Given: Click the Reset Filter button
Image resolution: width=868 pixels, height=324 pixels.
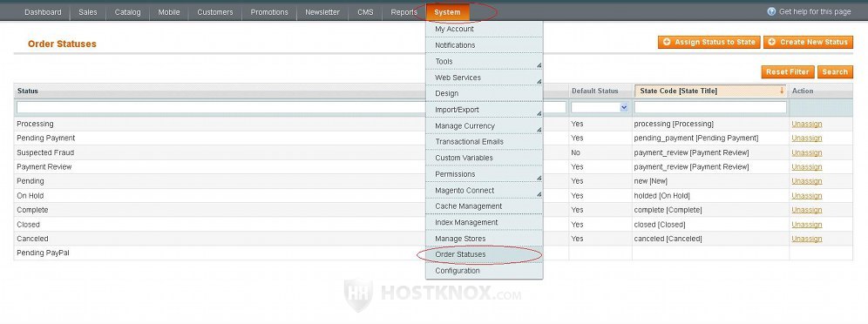Looking at the screenshot, I should pyautogui.click(x=788, y=72).
